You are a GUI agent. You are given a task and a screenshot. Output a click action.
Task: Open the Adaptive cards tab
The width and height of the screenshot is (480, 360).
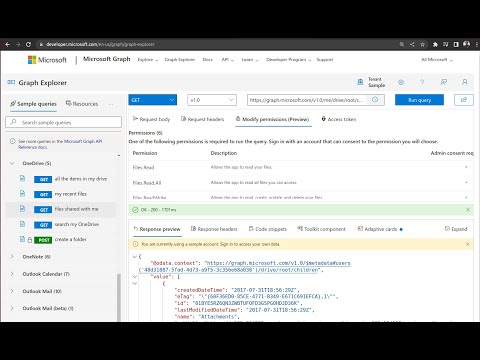coord(380,229)
